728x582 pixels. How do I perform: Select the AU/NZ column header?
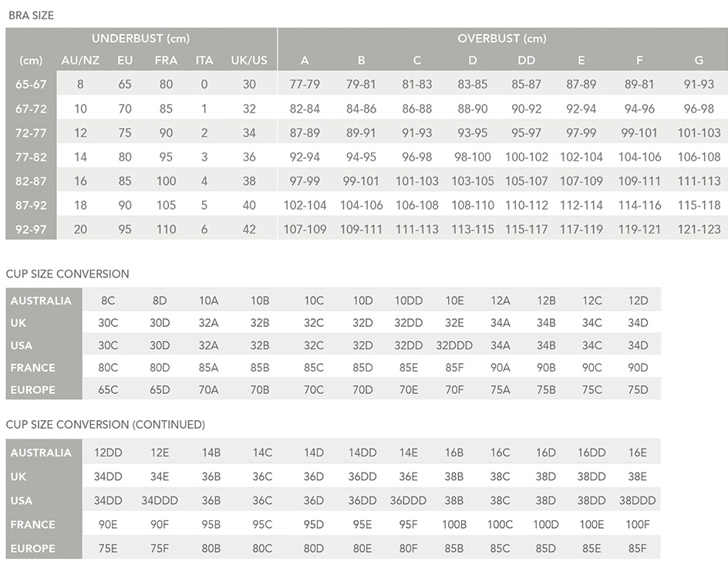(x=80, y=60)
